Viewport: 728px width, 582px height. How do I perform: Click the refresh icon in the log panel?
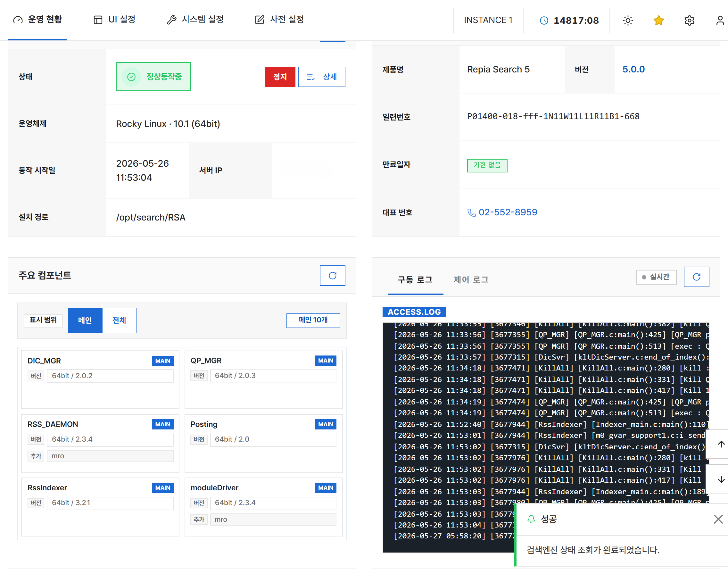(x=696, y=277)
